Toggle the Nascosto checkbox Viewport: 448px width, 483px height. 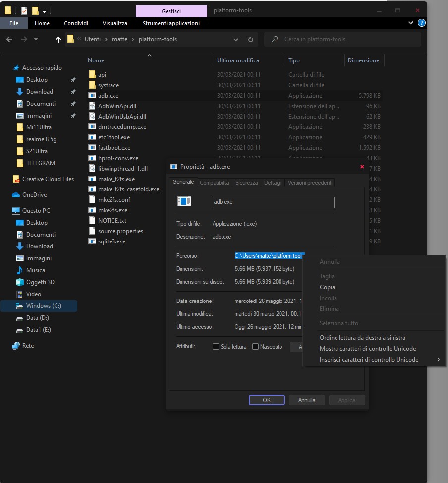[256, 347]
